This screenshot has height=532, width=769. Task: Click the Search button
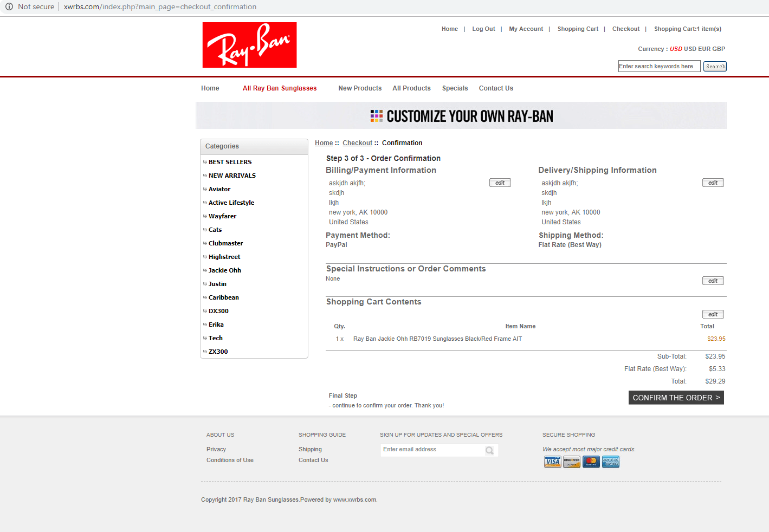[x=715, y=66]
